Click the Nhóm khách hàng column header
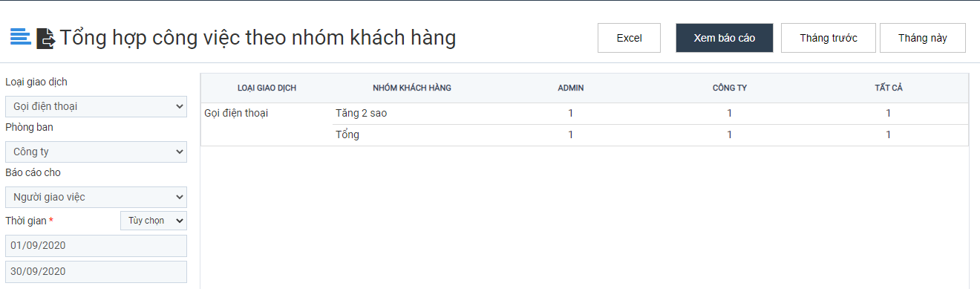 click(x=412, y=88)
